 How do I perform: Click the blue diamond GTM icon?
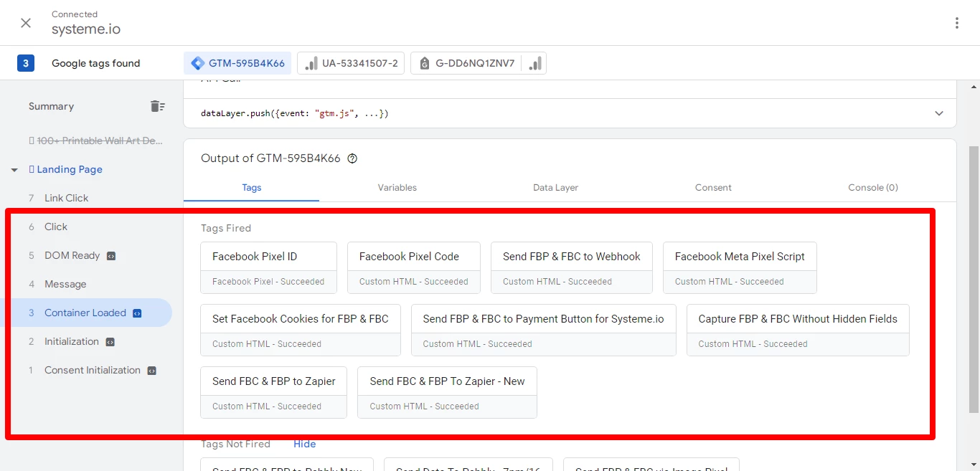(197, 63)
